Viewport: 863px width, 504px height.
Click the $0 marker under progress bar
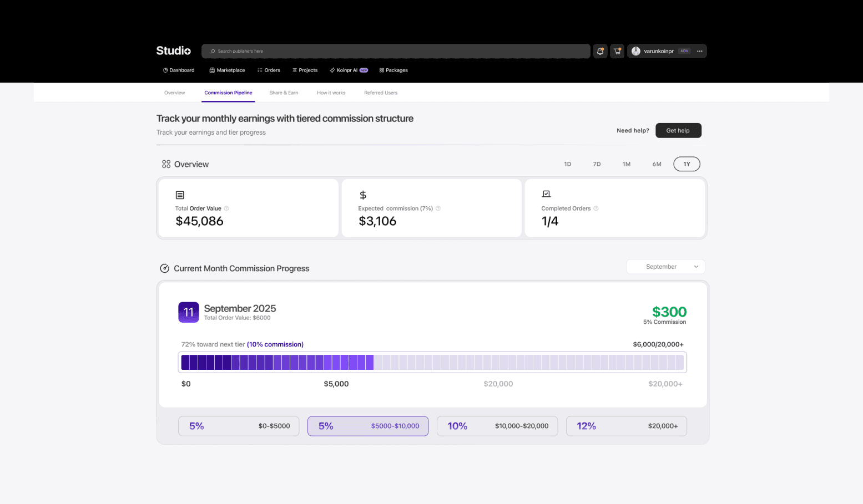pos(186,384)
